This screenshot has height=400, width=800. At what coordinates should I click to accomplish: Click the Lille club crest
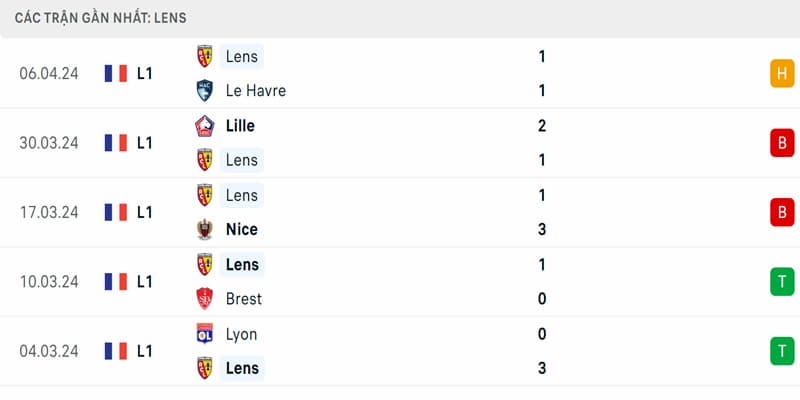click(205, 126)
